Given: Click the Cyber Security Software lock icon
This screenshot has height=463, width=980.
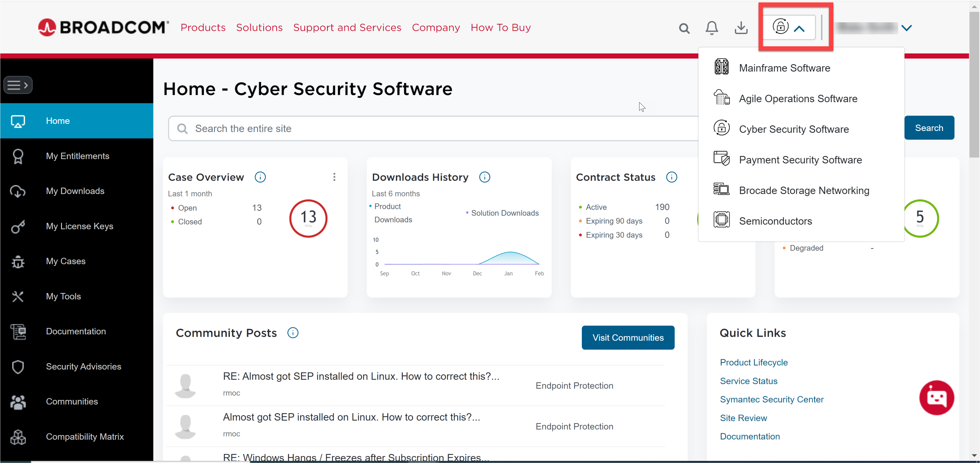Looking at the screenshot, I should pyautogui.click(x=721, y=128).
